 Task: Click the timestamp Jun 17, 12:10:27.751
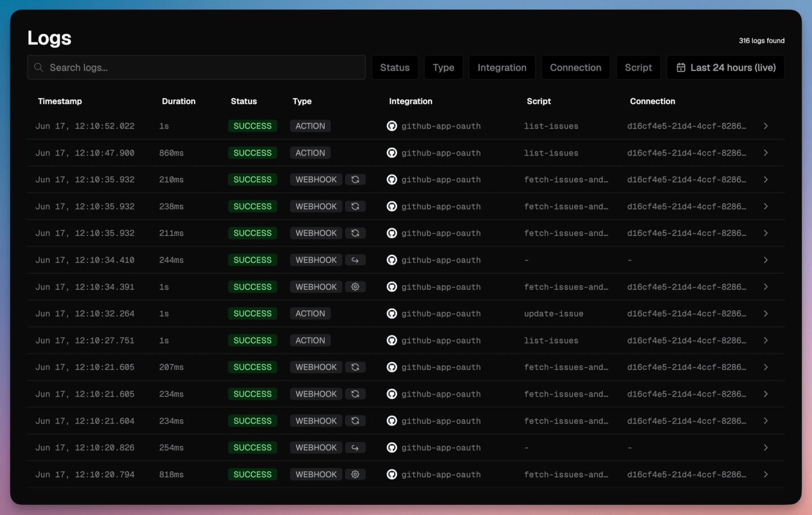(x=85, y=341)
